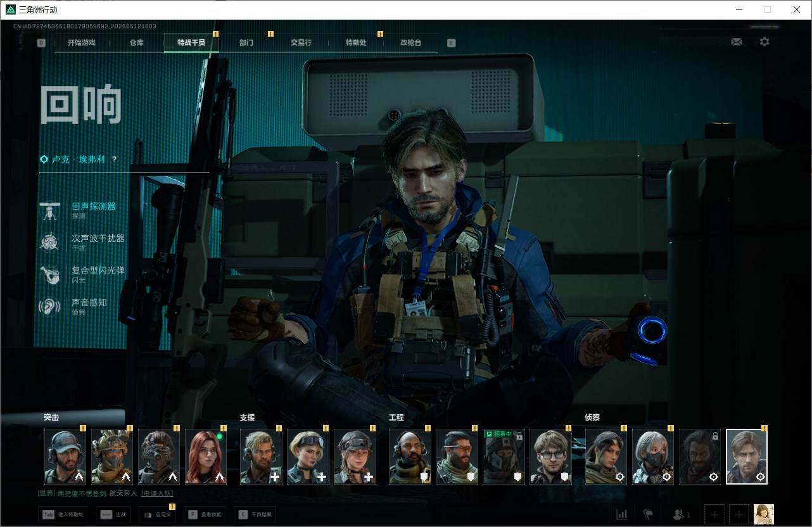This screenshot has width=812, height=527.
Task: Select assault operator wearing tan camo helmet
Action: [x=112, y=457]
